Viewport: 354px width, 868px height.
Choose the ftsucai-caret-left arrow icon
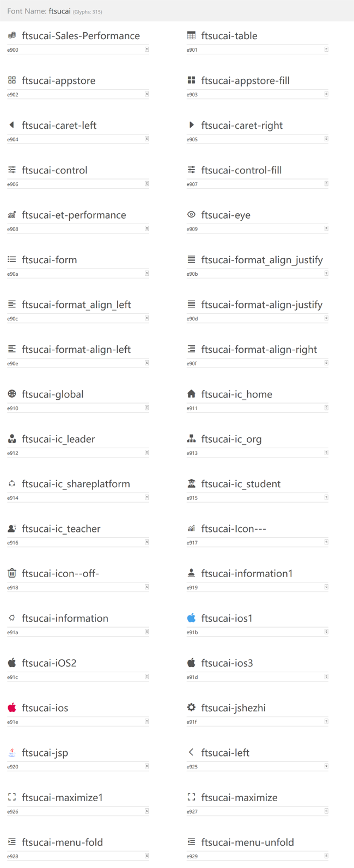11,125
